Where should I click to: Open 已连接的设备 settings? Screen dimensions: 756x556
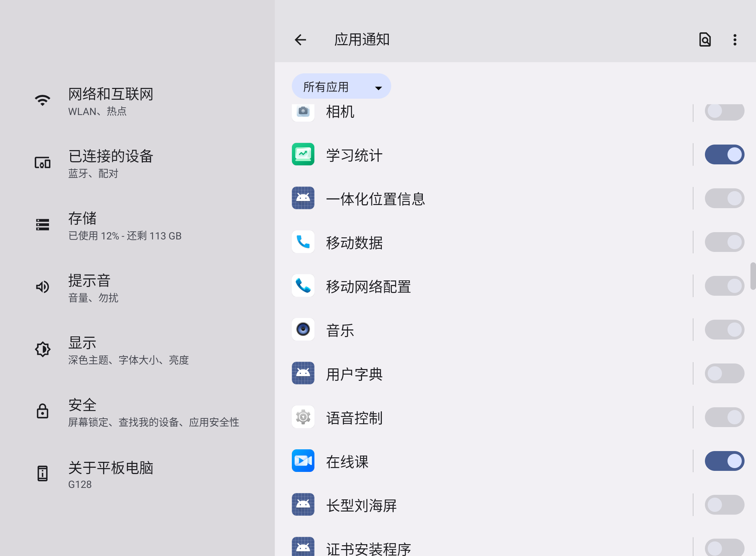(x=137, y=163)
